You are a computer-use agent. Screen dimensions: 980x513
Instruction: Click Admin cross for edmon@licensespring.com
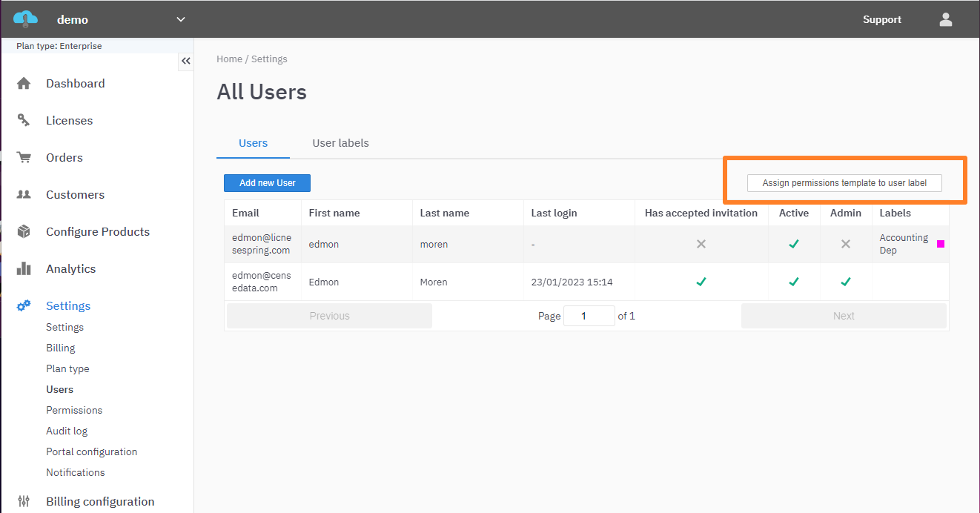point(845,244)
